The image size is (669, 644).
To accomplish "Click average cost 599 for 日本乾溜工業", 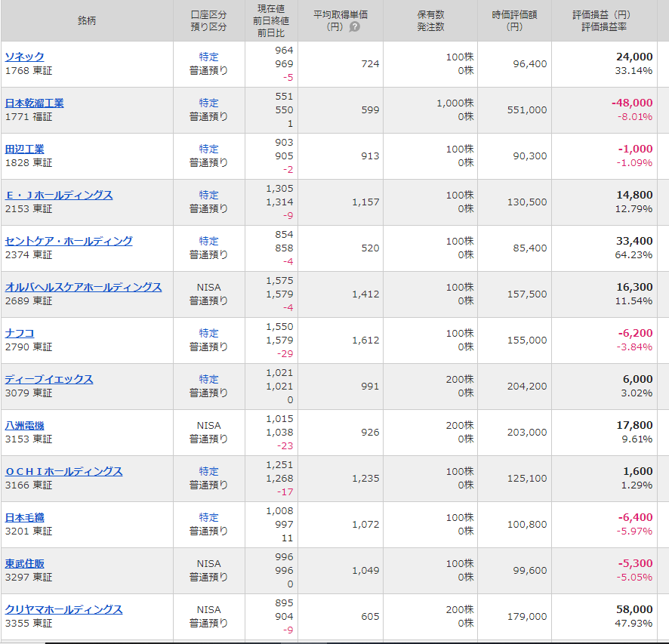I will 370,110.
